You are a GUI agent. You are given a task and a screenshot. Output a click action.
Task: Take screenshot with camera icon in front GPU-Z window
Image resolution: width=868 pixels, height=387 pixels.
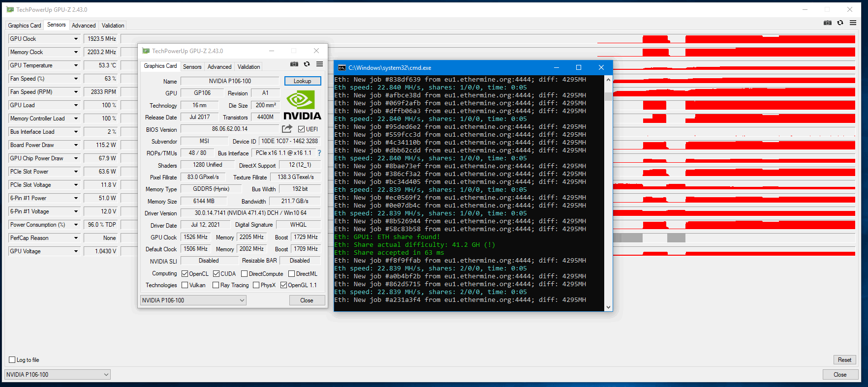294,64
